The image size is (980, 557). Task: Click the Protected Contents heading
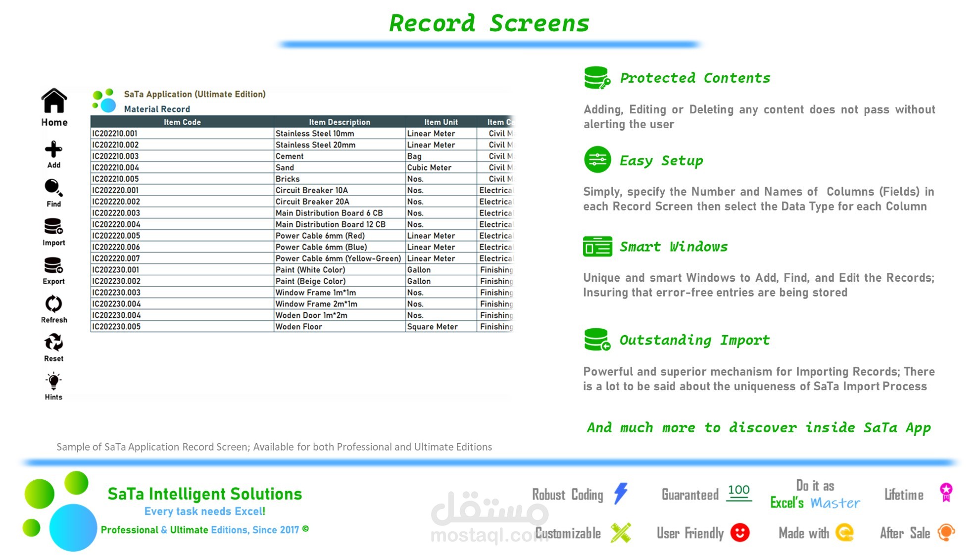[695, 78]
